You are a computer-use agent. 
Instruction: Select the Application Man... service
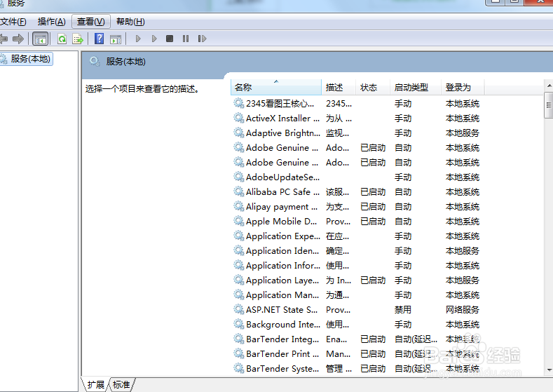click(356, 295)
